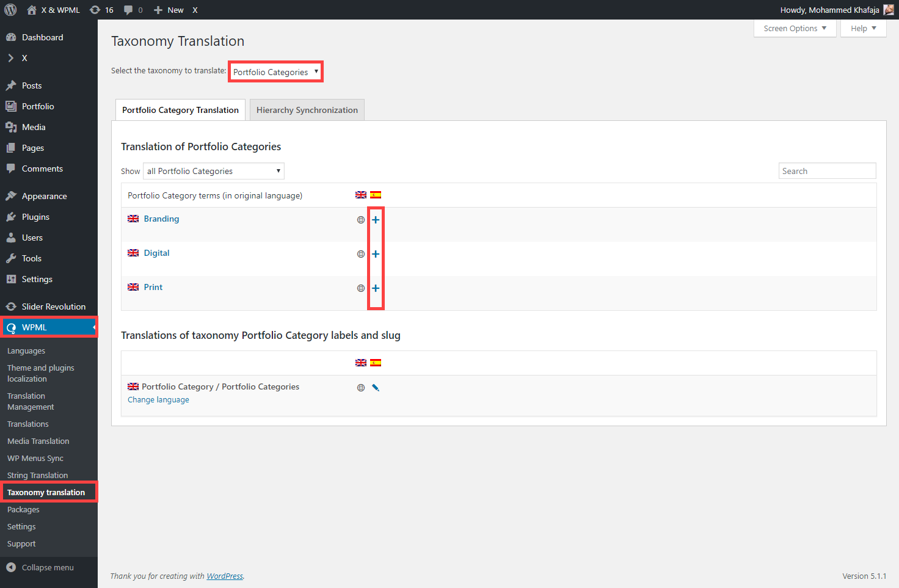
Task: Open comments bubble in admin bar
Action: pos(133,10)
